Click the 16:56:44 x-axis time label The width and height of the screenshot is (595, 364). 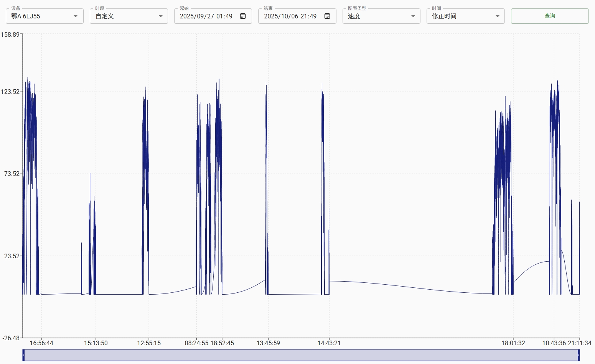coord(41,343)
